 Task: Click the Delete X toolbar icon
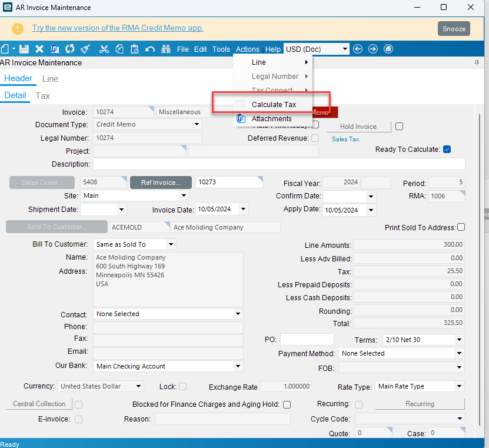click(39, 49)
